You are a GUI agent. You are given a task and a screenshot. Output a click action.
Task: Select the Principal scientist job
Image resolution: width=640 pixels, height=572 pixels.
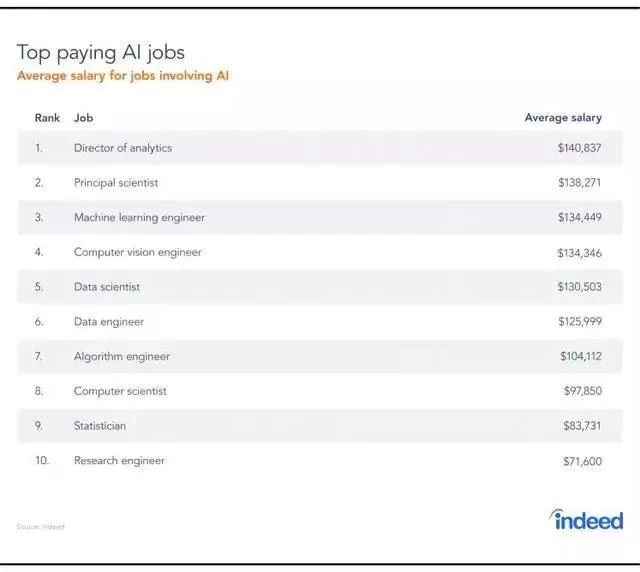[116, 183]
